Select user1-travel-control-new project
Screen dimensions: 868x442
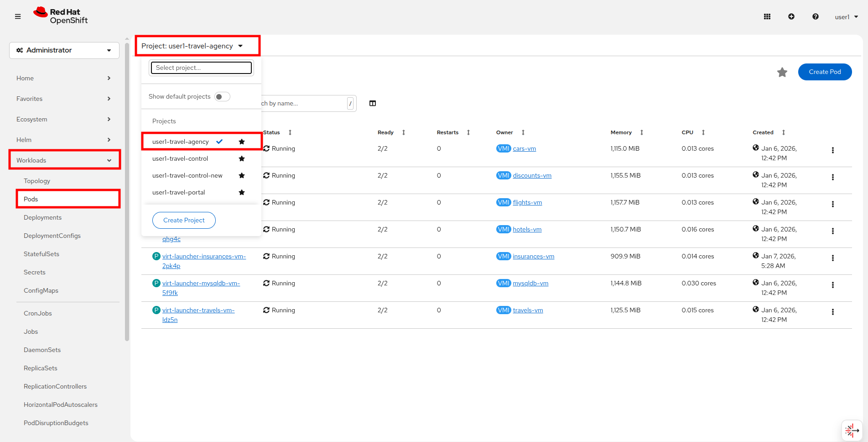coord(187,176)
